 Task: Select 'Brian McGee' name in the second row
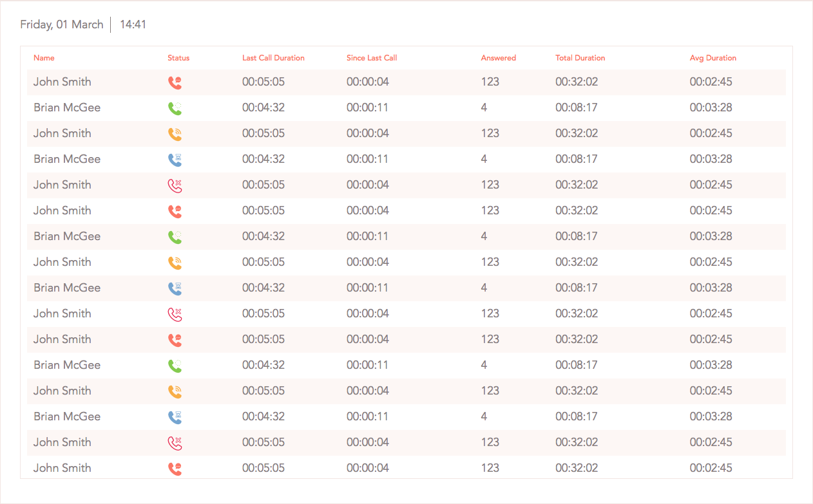pyautogui.click(x=67, y=107)
